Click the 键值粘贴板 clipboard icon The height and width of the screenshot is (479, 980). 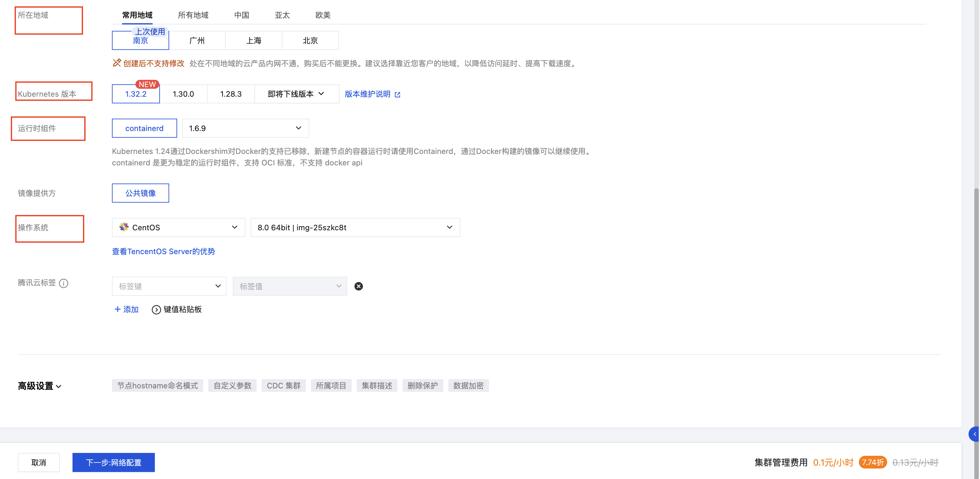pos(156,310)
